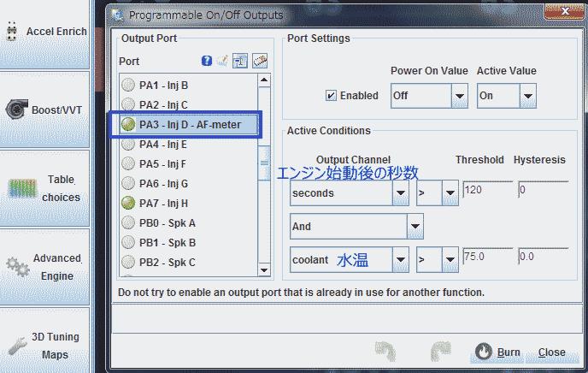Select port PA1 - Inj B
Screen dimensions: 588x373
[189, 86]
